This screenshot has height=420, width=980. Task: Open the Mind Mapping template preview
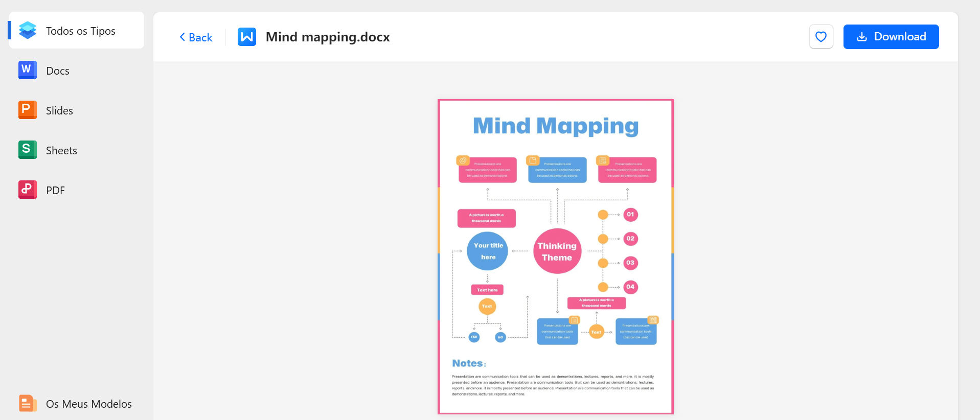[x=556, y=256]
